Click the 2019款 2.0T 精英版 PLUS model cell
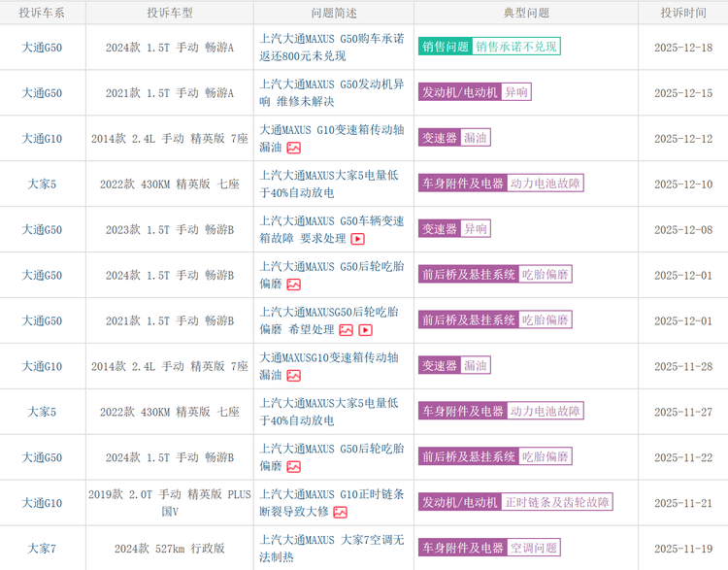The height and width of the screenshot is (570, 728). (x=170, y=502)
